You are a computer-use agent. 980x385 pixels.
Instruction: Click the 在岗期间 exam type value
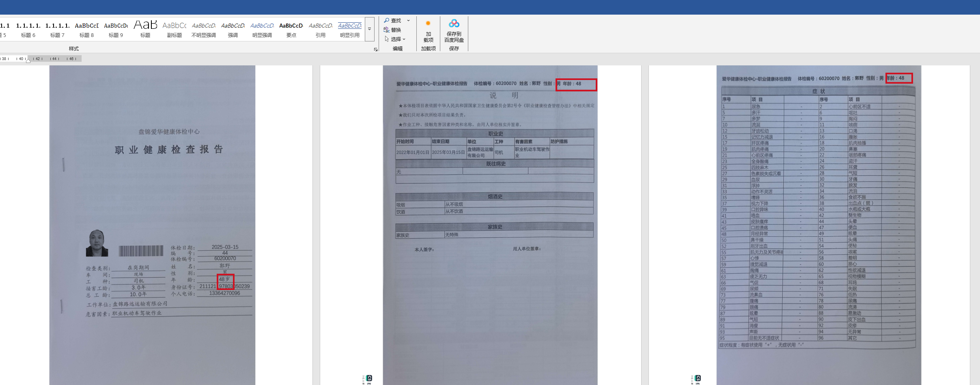[138, 268]
